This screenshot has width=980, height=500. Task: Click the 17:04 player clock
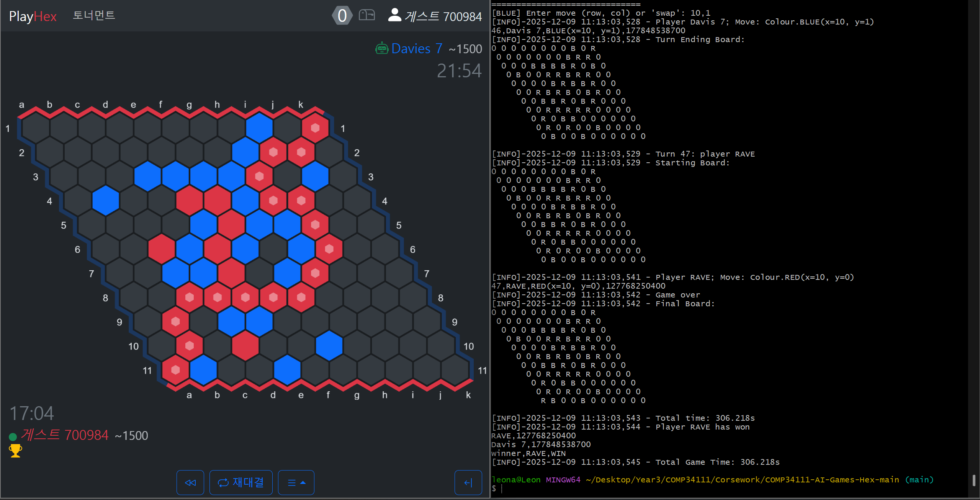[x=32, y=413]
